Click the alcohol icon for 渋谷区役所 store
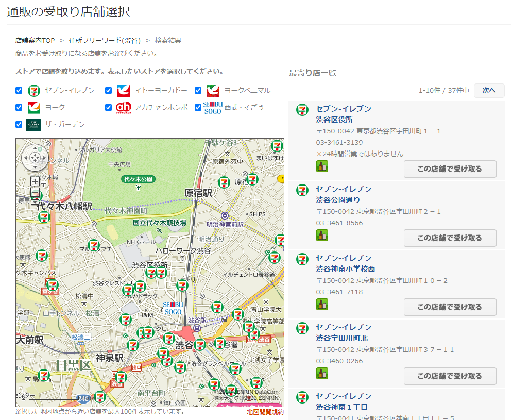Screen dimensions: 513x420 tap(322, 166)
